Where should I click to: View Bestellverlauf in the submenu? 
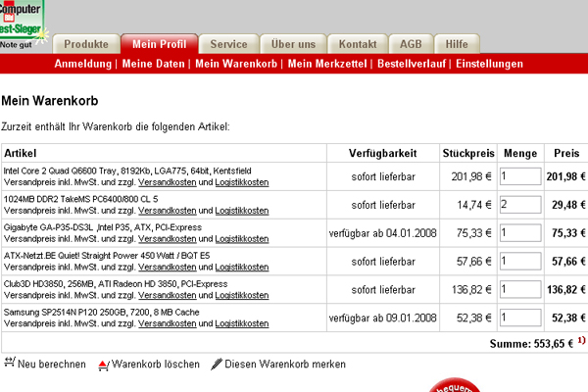click(412, 64)
